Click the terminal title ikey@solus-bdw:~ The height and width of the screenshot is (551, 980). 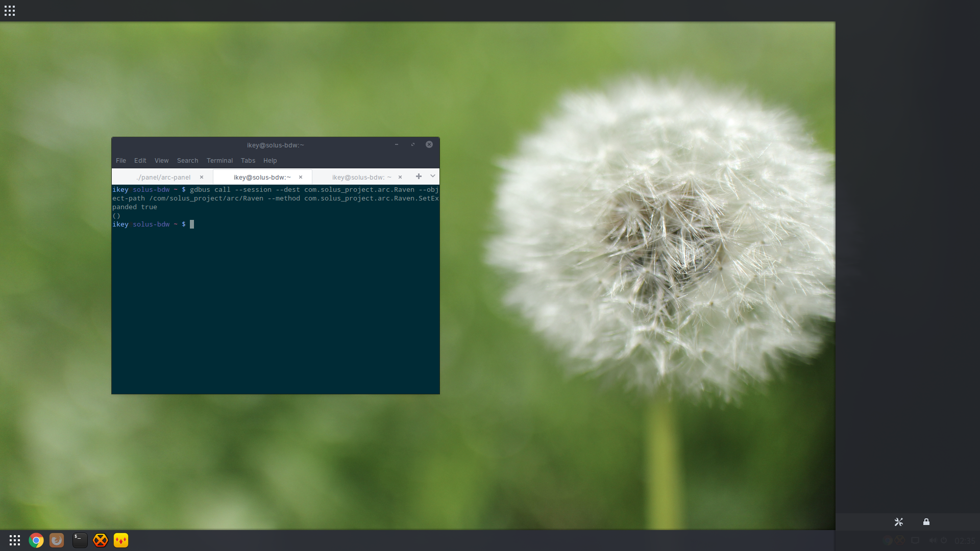[x=276, y=145]
